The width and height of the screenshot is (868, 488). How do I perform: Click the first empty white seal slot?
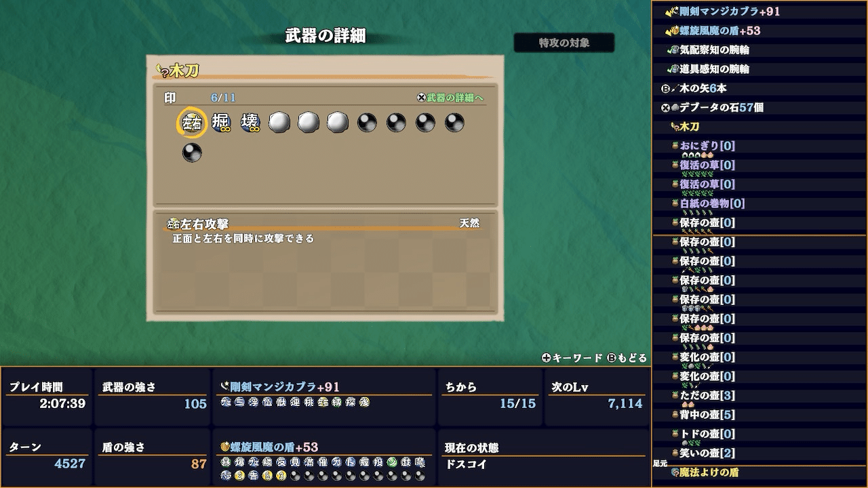(x=279, y=123)
